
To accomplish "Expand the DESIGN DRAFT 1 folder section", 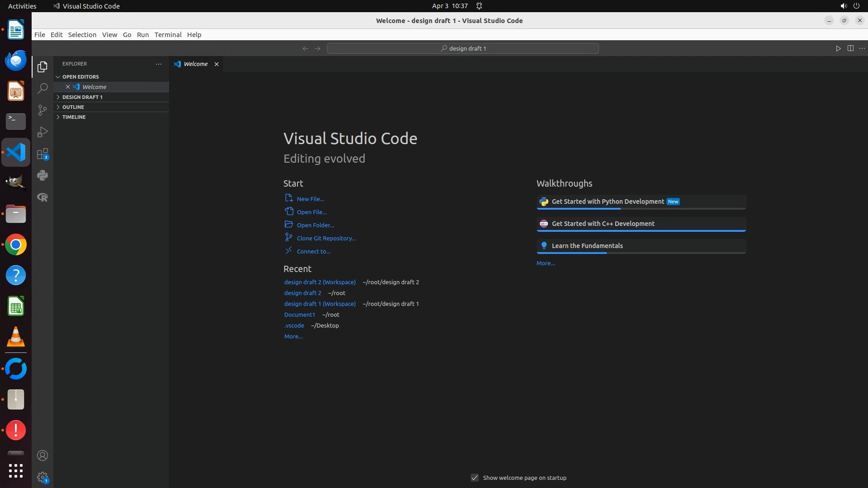I will point(82,97).
